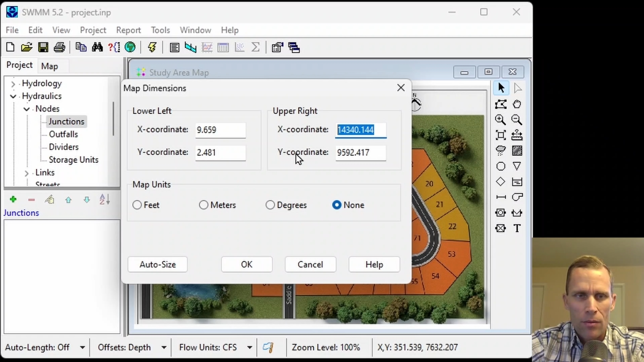
Task: Open a project with the folder icon
Action: (x=27, y=47)
